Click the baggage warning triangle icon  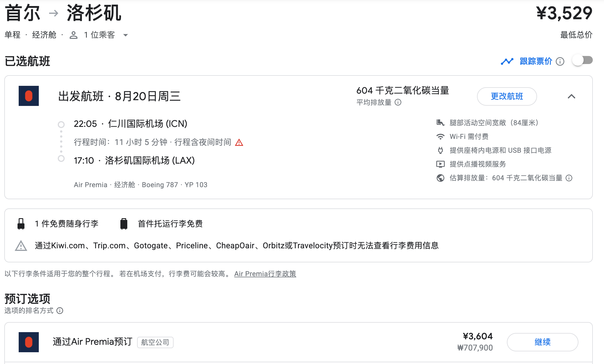click(x=21, y=246)
